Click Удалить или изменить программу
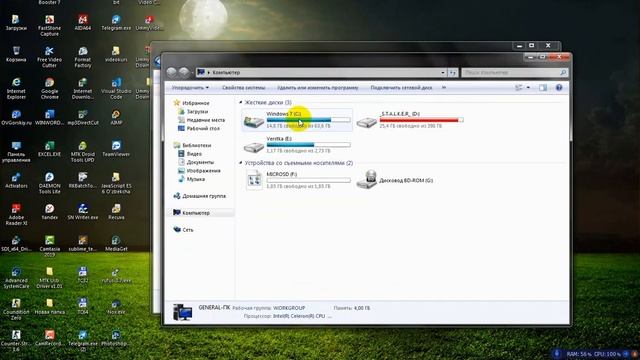 pyautogui.click(x=318, y=88)
